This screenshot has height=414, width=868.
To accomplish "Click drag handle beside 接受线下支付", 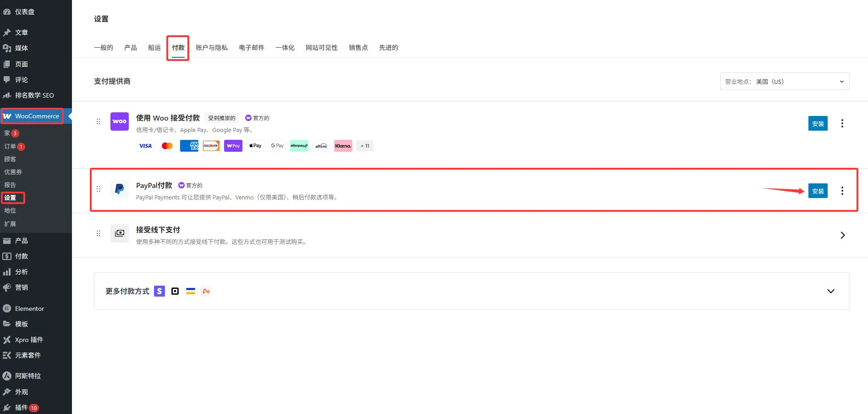I will [99, 233].
